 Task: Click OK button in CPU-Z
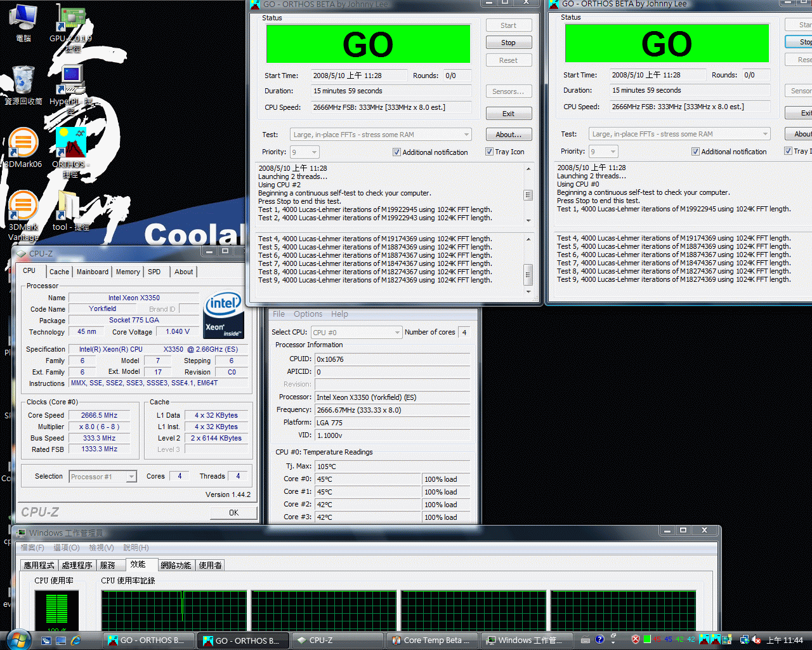point(233,512)
